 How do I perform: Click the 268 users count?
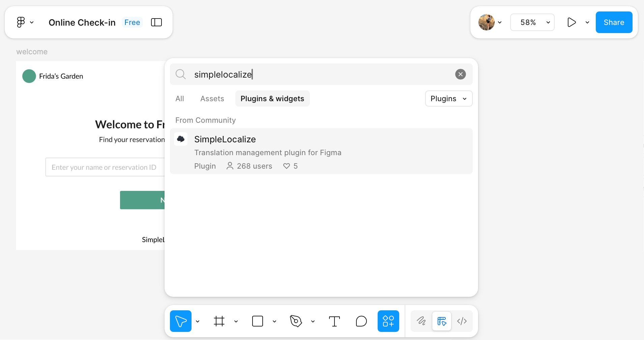254,166
